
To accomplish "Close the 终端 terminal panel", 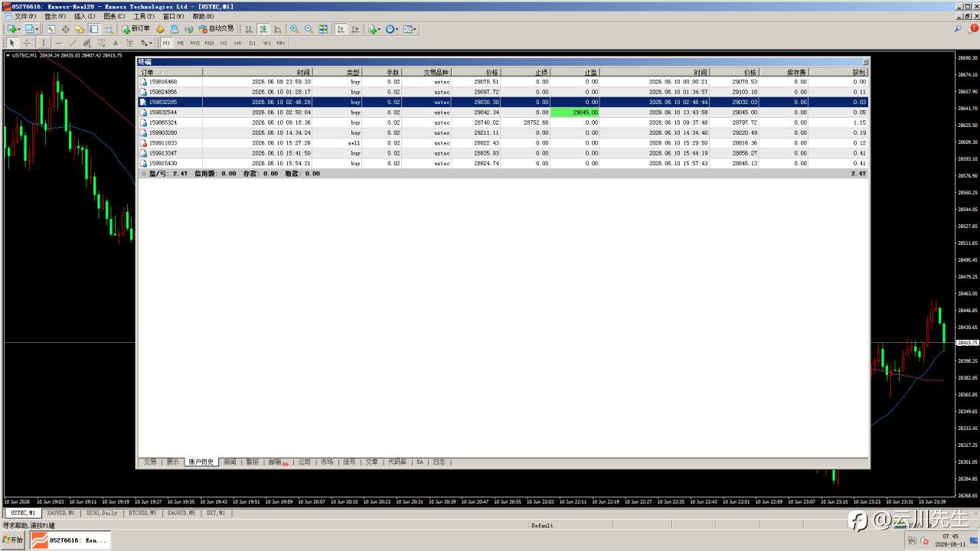I will [866, 62].
